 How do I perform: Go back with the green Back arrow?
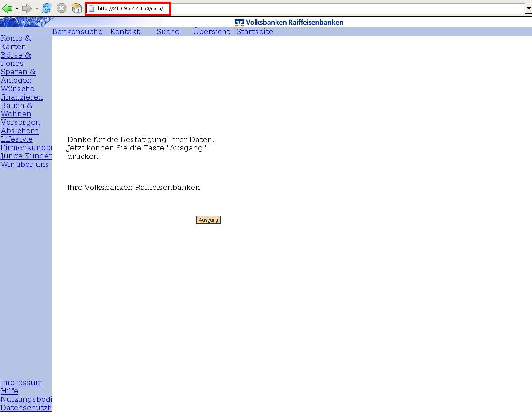coord(7,8)
